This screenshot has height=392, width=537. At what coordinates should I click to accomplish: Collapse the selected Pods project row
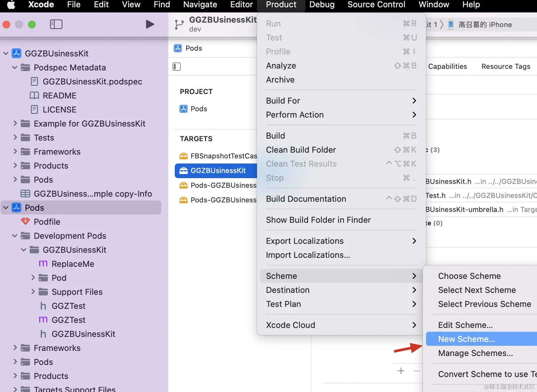click(x=6, y=207)
